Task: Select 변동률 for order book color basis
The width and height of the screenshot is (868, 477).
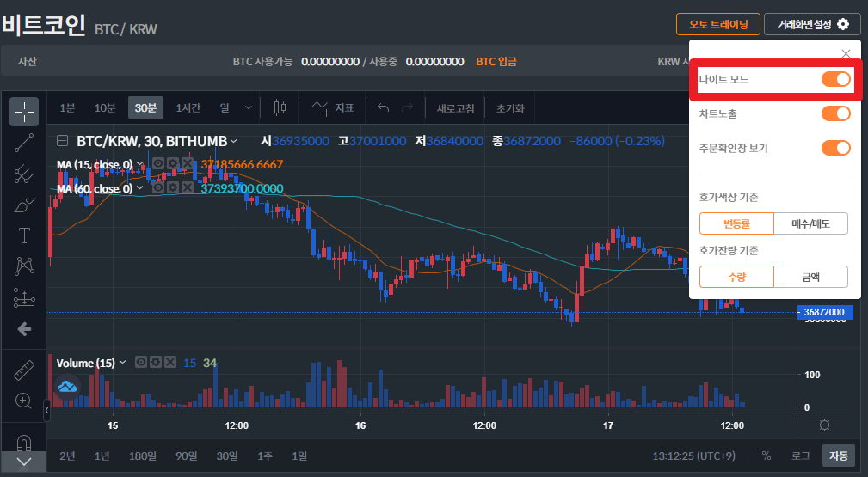Action: (736, 223)
